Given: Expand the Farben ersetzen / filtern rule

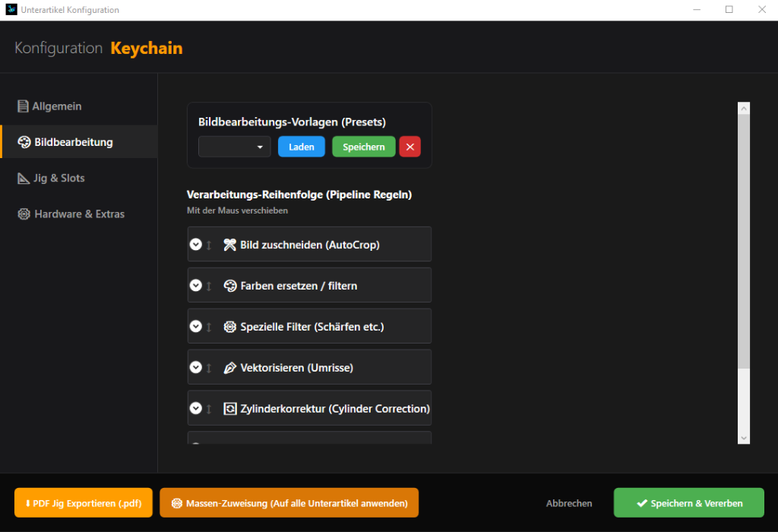Looking at the screenshot, I should (196, 285).
